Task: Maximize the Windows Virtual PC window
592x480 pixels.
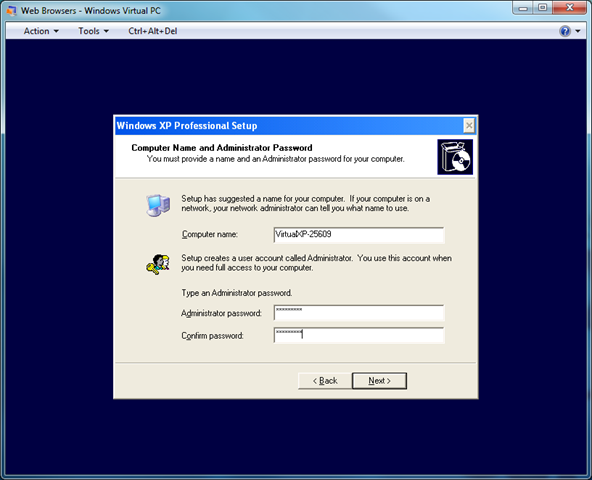Action: (x=543, y=8)
